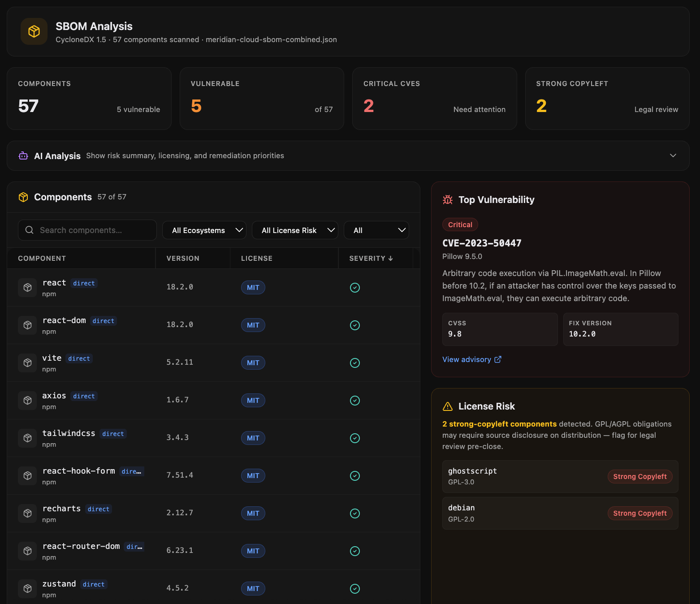Click the recharts row package icon
Screen dimensions: 700x604
[x=27, y=513]
